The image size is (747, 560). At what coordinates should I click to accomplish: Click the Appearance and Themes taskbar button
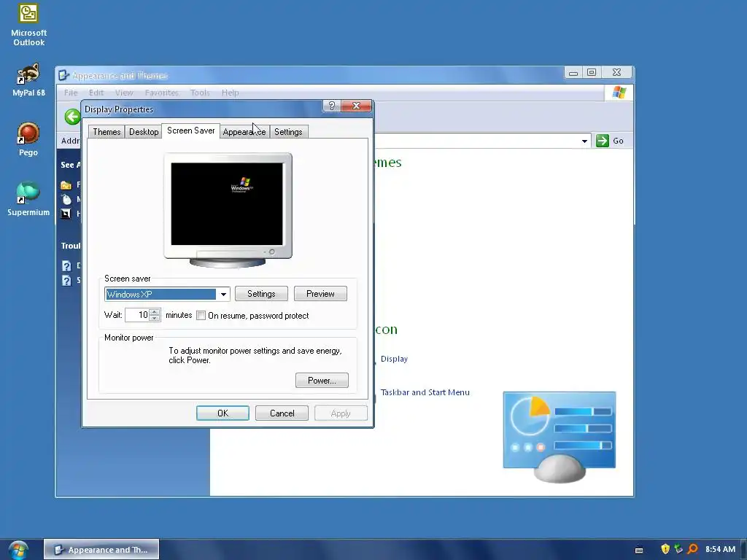(101, 550)
